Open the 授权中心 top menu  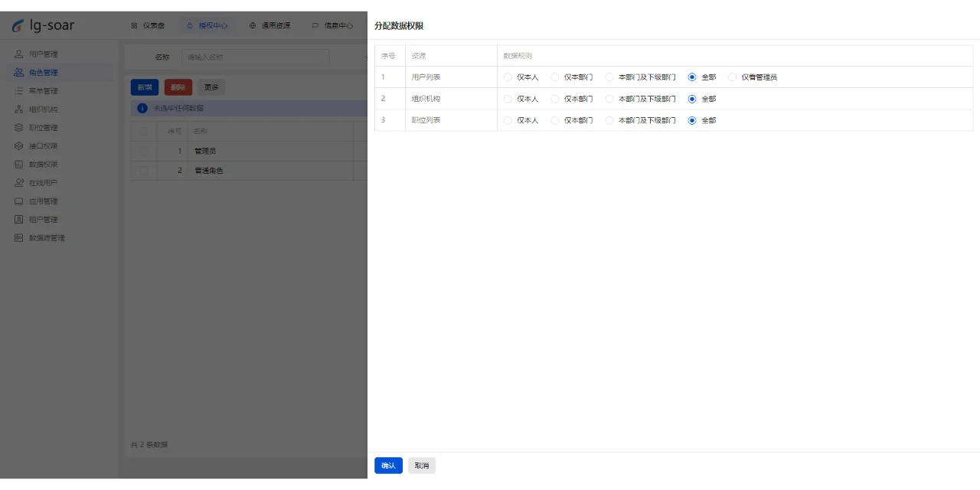click(207, 25)
